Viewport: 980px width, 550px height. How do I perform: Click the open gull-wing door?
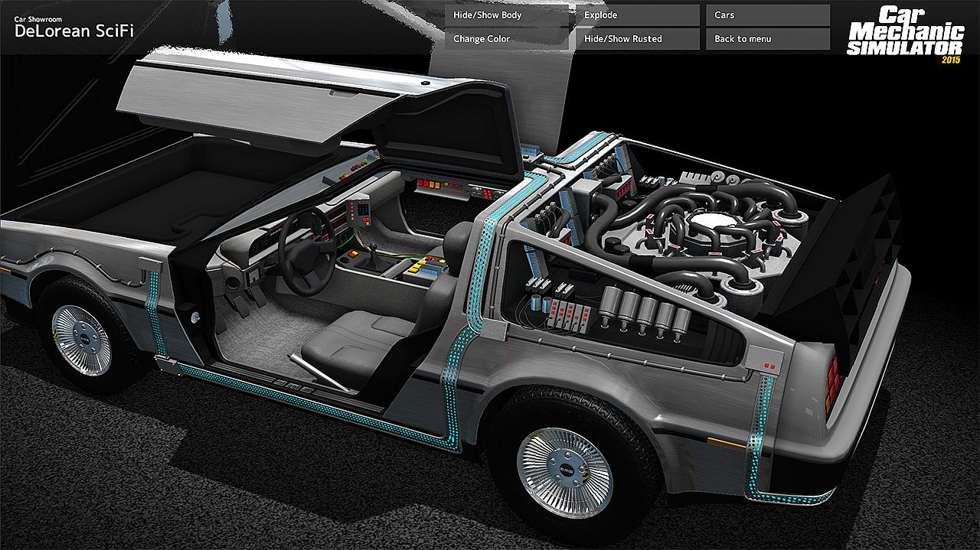322,111
